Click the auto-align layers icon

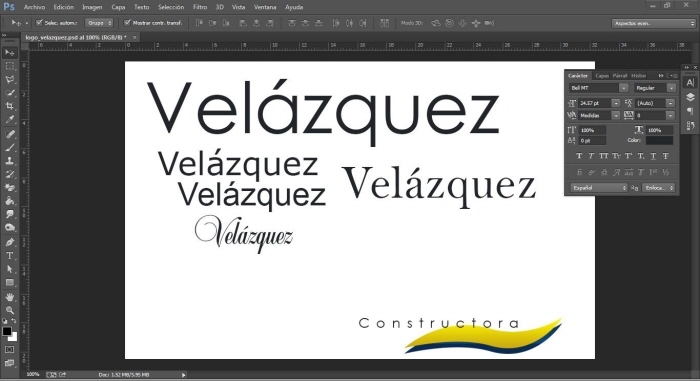click(384, 23)
